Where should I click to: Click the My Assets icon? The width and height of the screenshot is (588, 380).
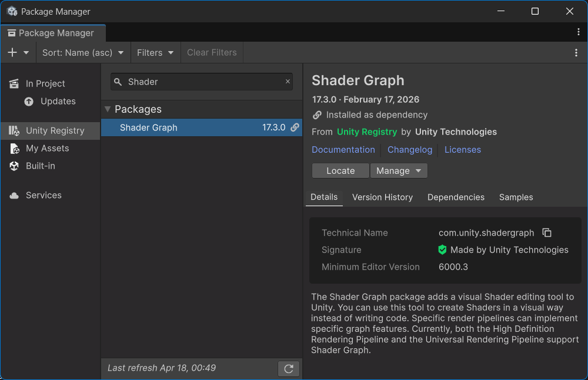(14, 149)
